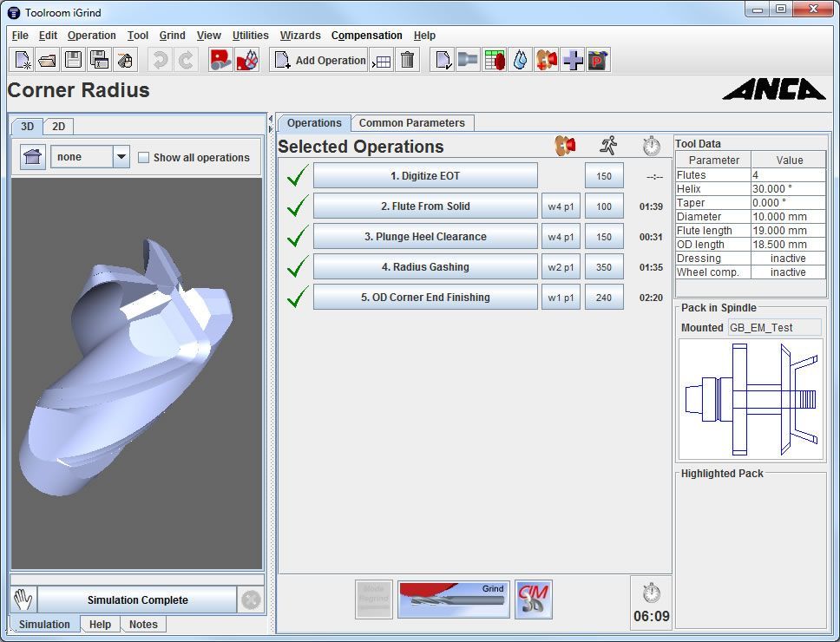Click the Grind button with tool image

tap(454, 599)
